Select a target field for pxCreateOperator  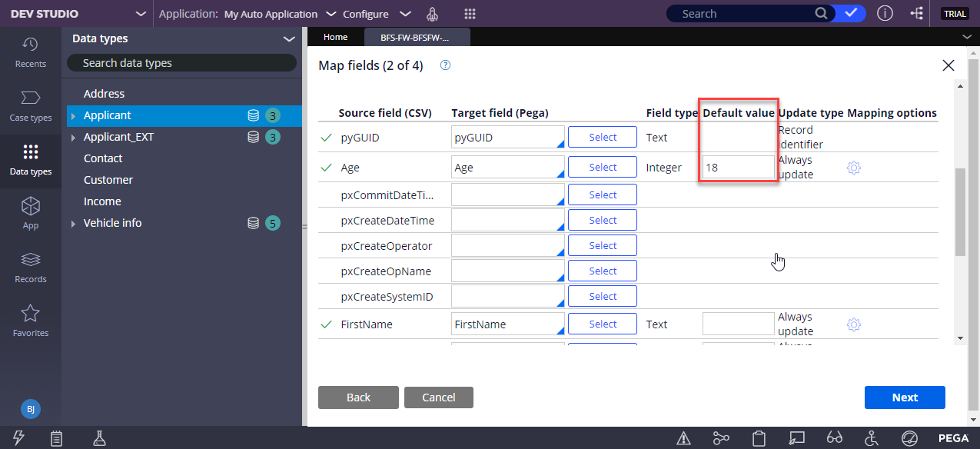(602, 244)
